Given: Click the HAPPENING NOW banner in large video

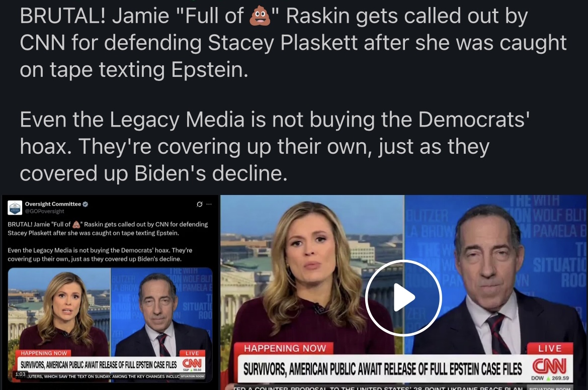Looking at the screenshot, I should [x=285, y=348].
